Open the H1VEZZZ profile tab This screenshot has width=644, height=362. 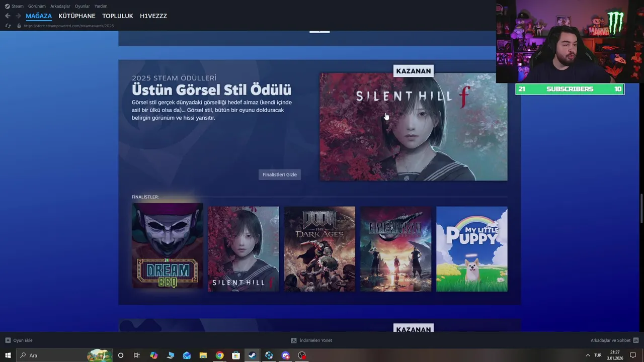(153, 16)
